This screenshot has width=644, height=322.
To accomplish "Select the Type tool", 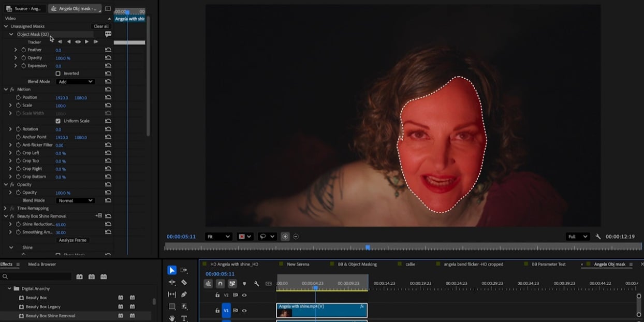I will pos(184,318).
